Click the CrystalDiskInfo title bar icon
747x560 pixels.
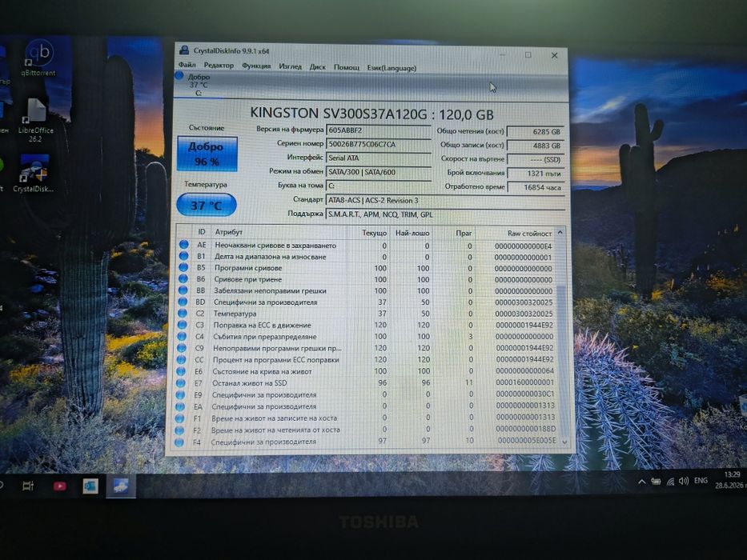pos(184,50)
